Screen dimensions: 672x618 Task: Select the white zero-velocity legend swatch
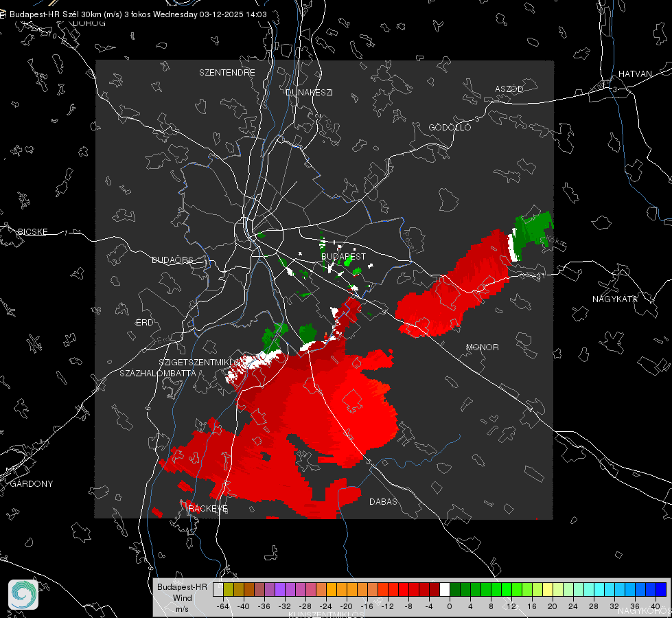(444, 590)
